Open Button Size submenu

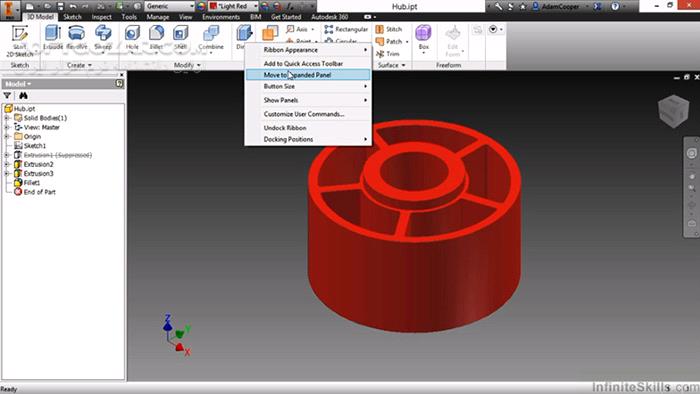coord(308,86)
